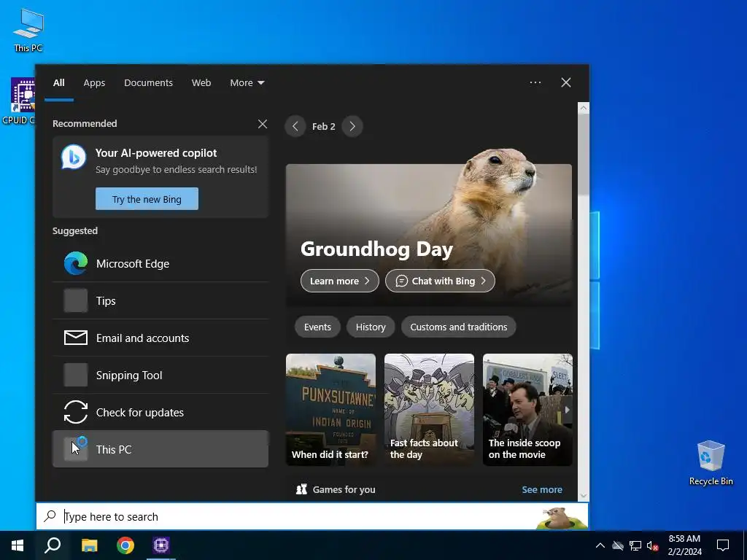Click the muted volume tray icon

(x=653, y=545)
